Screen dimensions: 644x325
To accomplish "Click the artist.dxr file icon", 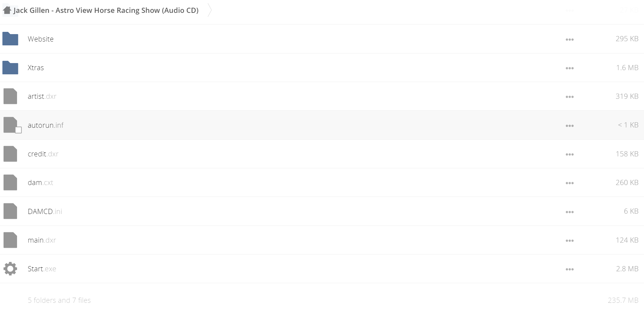I will point(10,96).
